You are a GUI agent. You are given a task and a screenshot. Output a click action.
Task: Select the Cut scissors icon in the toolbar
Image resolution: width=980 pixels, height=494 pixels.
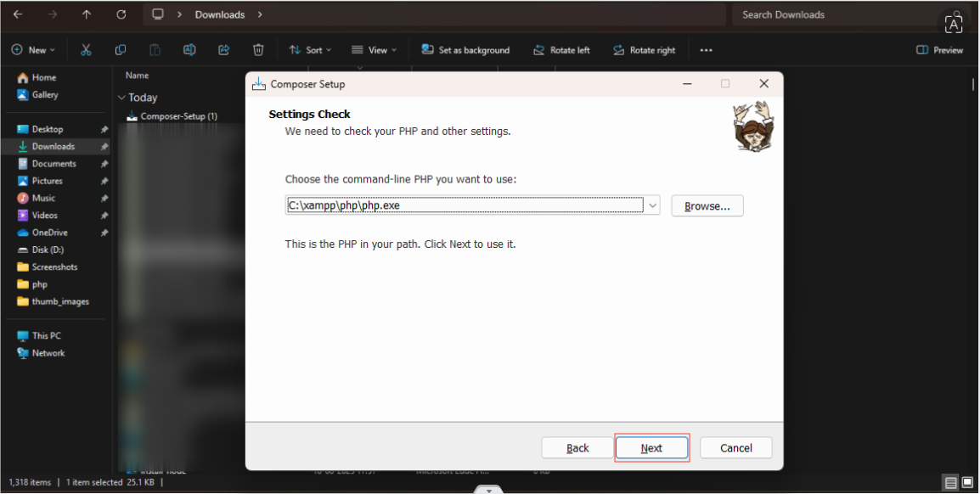[x=87, y=50]
